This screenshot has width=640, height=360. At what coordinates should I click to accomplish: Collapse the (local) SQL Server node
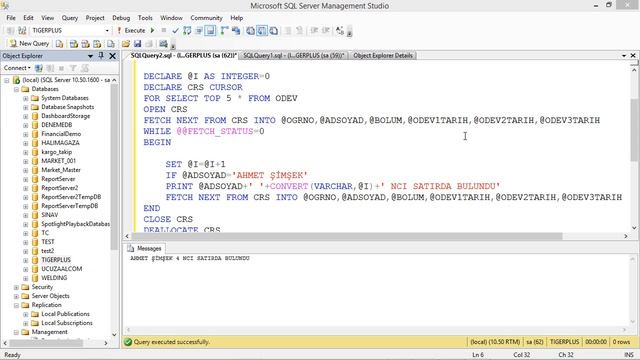pos(7,80)
